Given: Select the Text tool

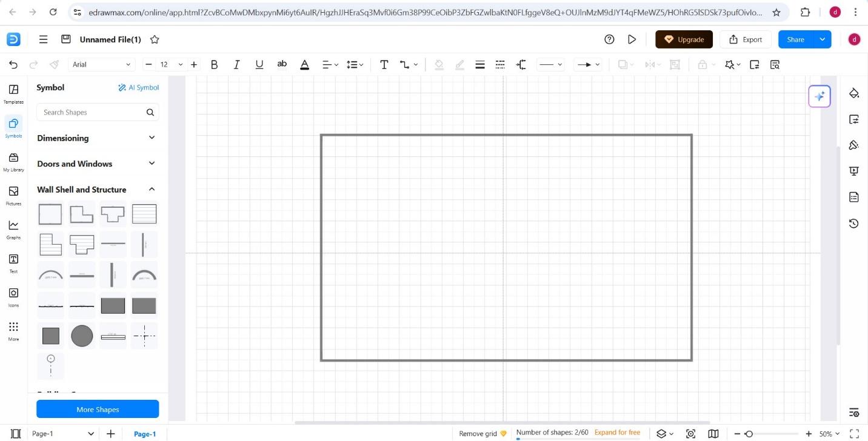Looking at the screenshot, I should [x=384, y=64].
